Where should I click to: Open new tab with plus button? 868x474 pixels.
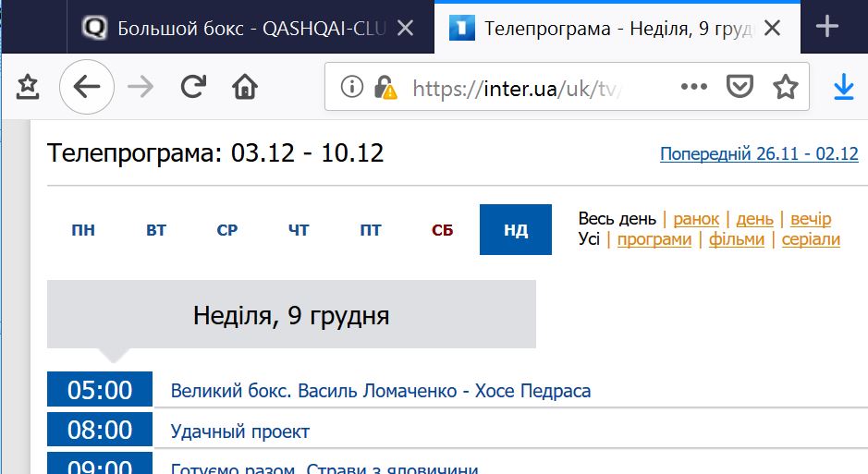point(826,27)
